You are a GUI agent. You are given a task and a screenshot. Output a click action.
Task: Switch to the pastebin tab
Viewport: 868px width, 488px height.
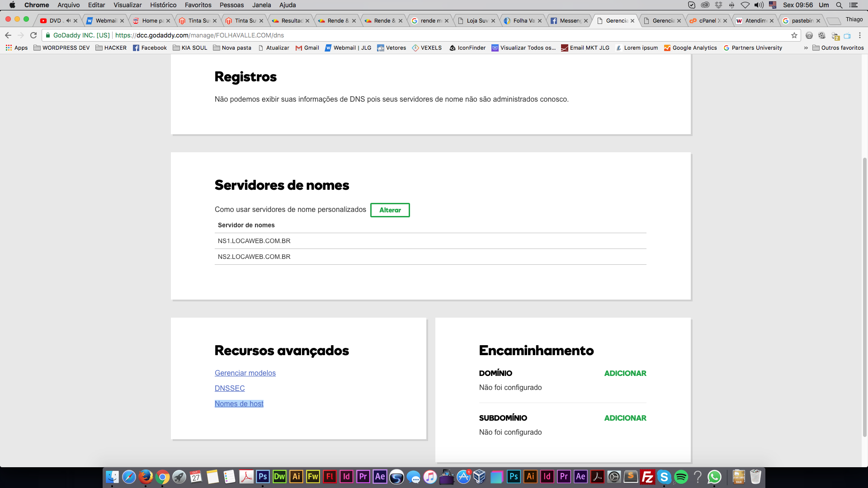tap(801, 21)
